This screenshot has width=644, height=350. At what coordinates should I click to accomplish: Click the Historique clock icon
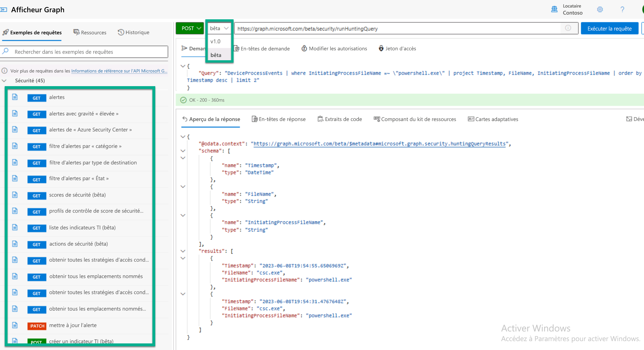click(x=121, y=32)
